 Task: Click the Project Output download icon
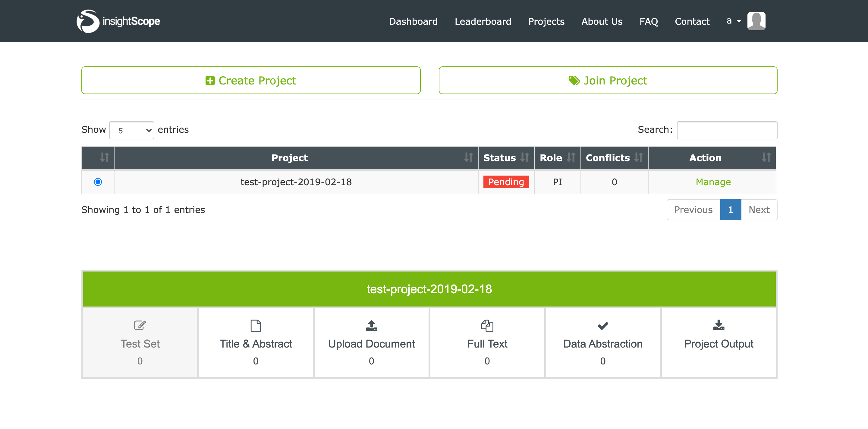[719, 325]
